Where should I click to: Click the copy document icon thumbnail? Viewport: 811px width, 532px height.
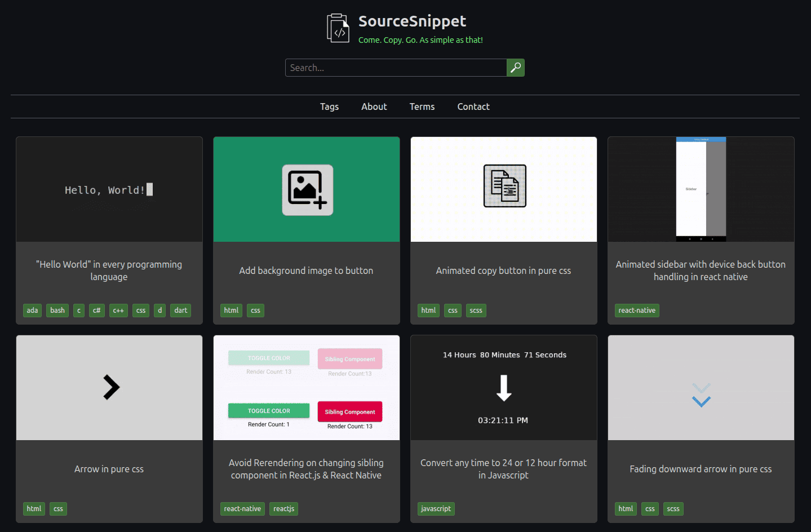click(504, 186)
